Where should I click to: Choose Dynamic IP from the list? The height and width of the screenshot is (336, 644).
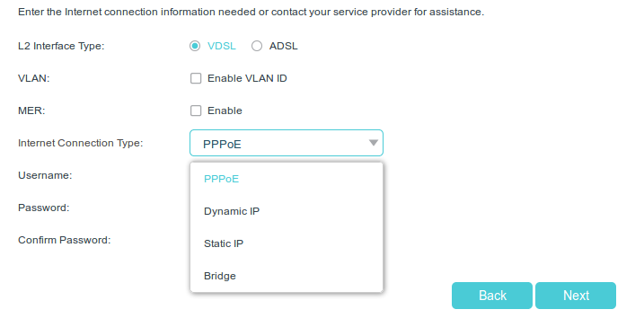pyautogui.click(x=287, y=211)
